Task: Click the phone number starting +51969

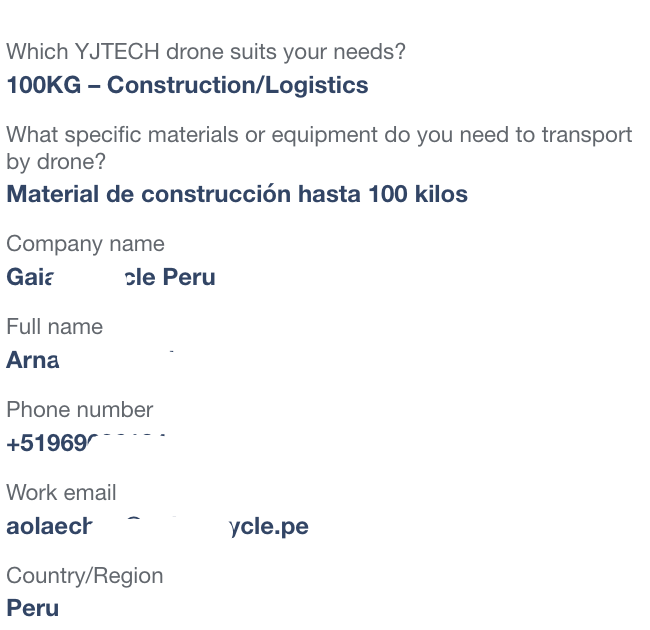Action: point(86,443)
